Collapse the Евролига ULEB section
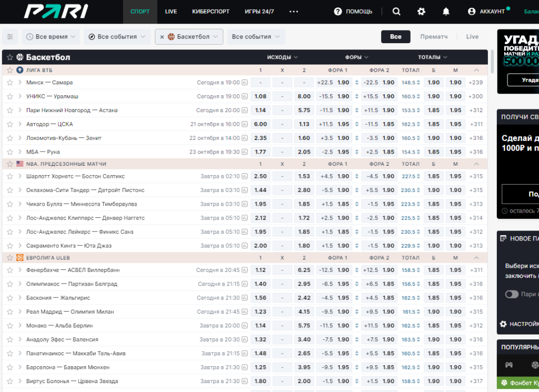This screenshot has height=392, width=539. point(476,258)
